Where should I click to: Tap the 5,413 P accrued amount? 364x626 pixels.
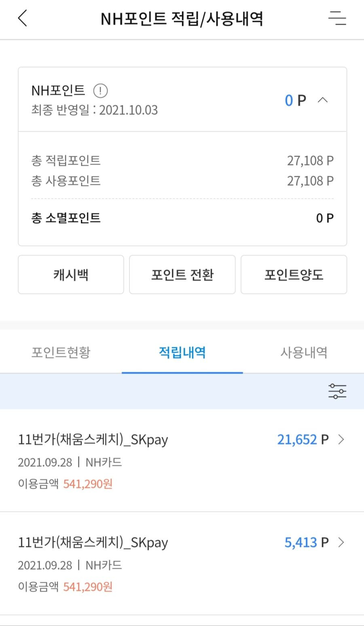tap(307, 542)
